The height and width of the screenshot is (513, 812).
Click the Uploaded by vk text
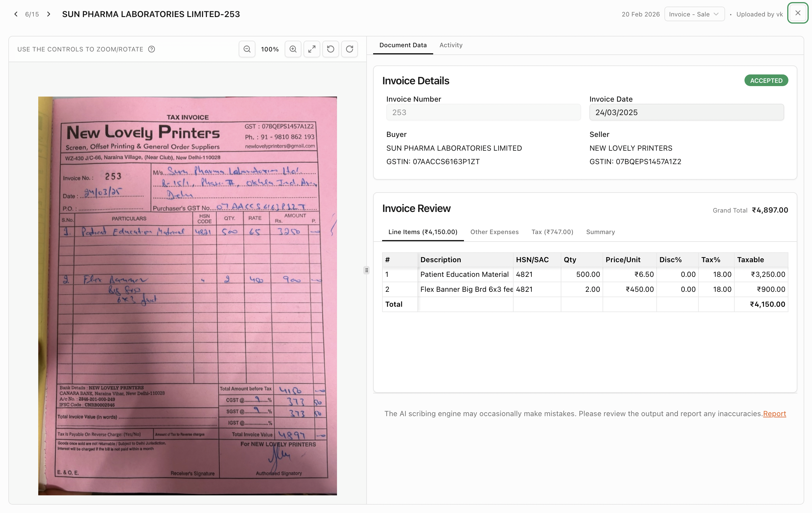click(759, 14)
